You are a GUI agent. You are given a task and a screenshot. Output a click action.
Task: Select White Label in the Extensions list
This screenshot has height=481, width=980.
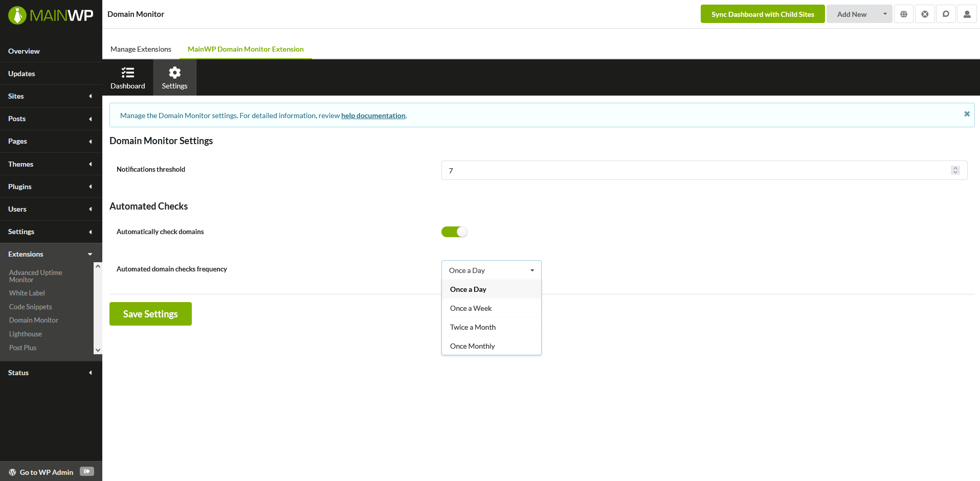tap(26, 292)
